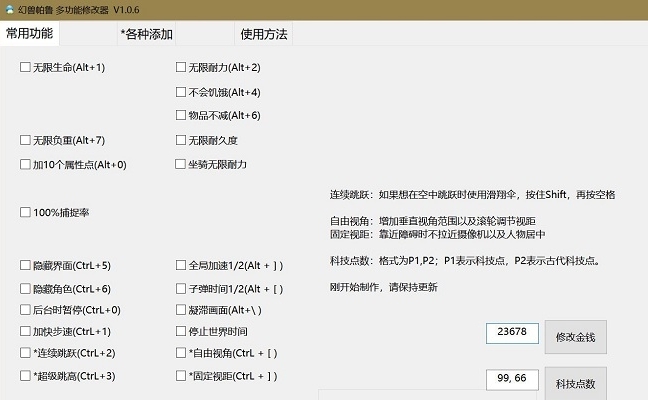This screenshot has width=648, height=400.
Task: Enable 全局加速1/2(Alt + ]) checkbox
Action: point(181,265)
